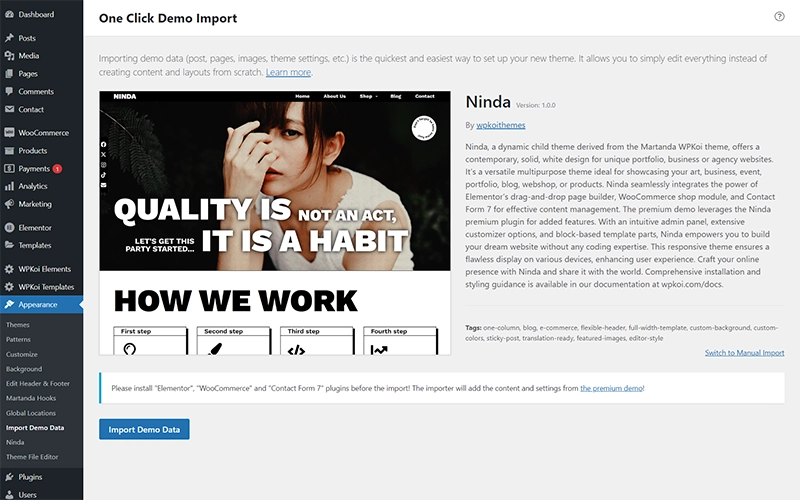Click the Contact envelope icon

[x=9, y=109]
